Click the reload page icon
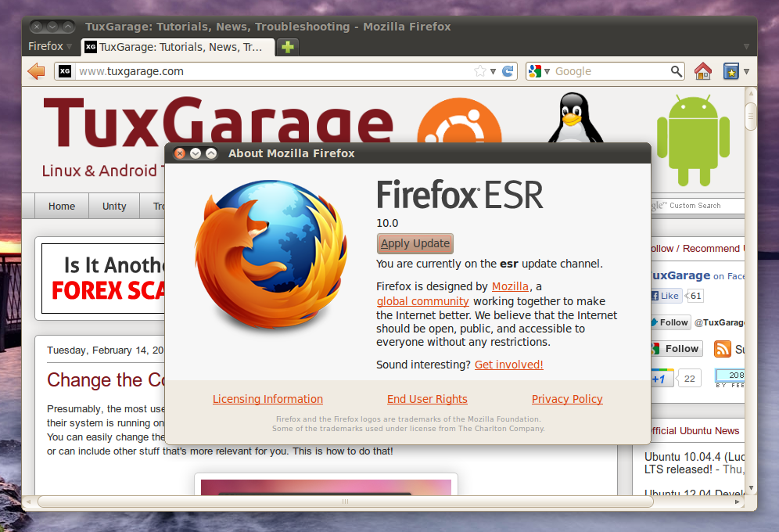779x532 pixels. point(508,71)
